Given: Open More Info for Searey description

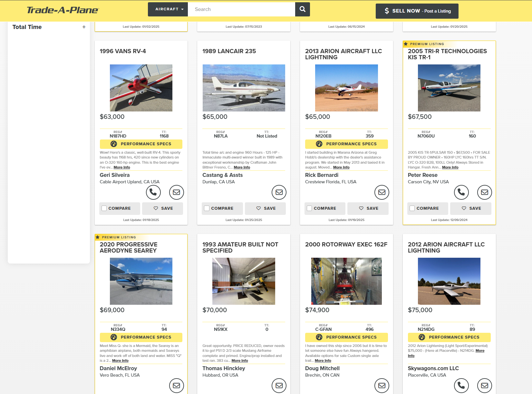Looking at the screenshot, I should click(120, 361).
